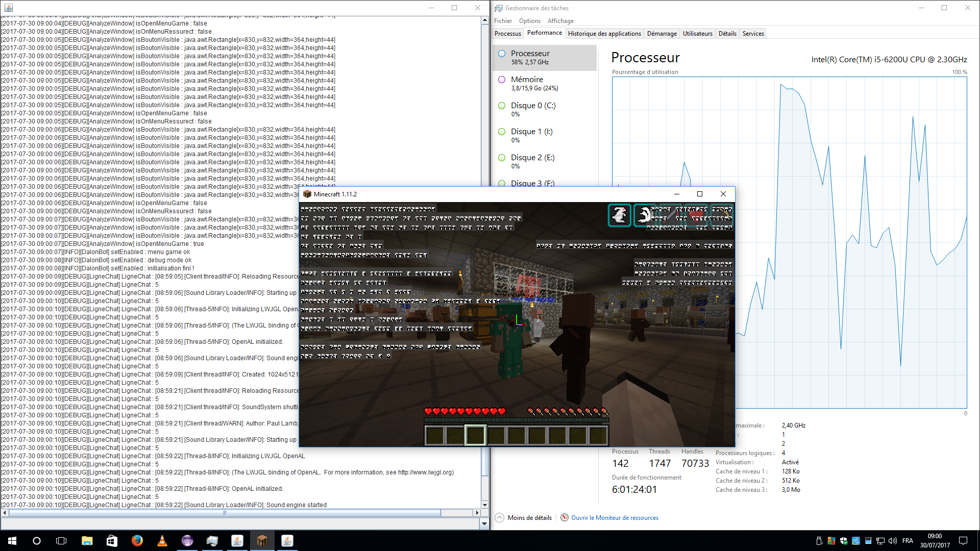Viewport: 980px width, 551px height.
Task: Switch to Minecraft taskbar icon
Action: 262,541
